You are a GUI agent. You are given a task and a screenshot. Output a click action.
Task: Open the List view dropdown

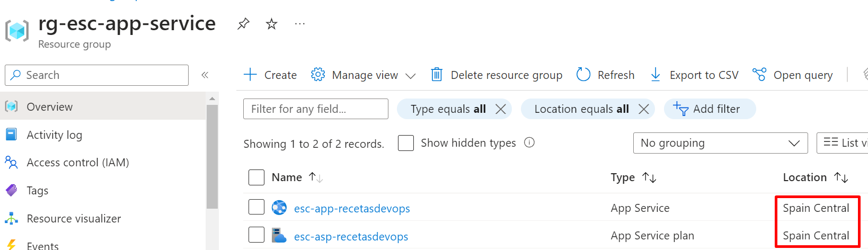843,143
